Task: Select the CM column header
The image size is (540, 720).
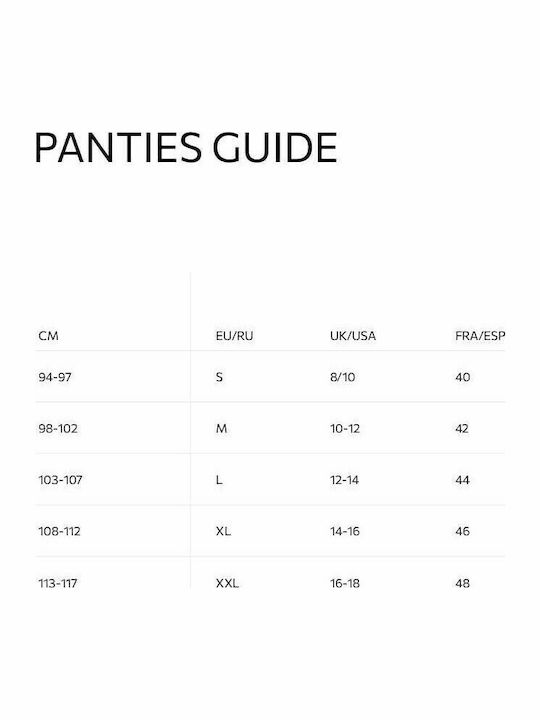Action: pyautogui.click(x=48, y=336)
